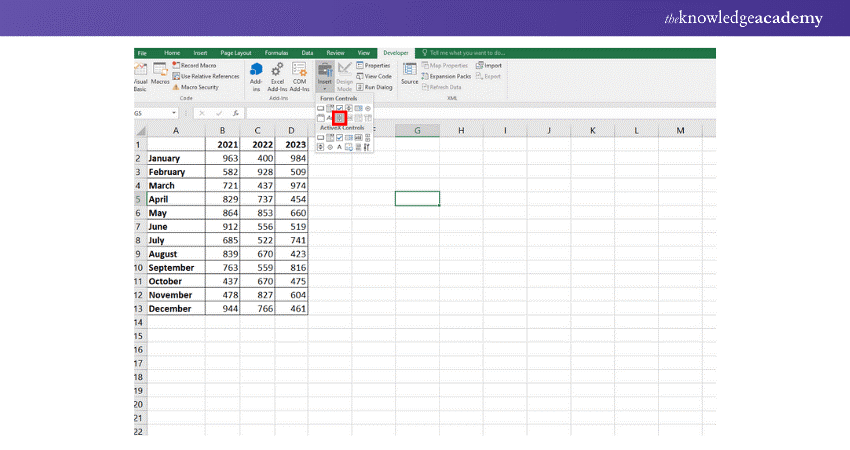Select the highlighted Scroll Bar form control
Image resolution: width=850 pixels, height=450 pixels.
(x=340, y=118)
